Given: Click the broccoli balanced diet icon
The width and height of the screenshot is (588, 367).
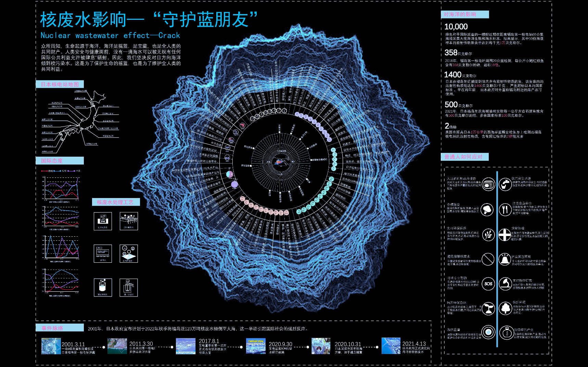Looking at the screenshot, I should [487, 209].
